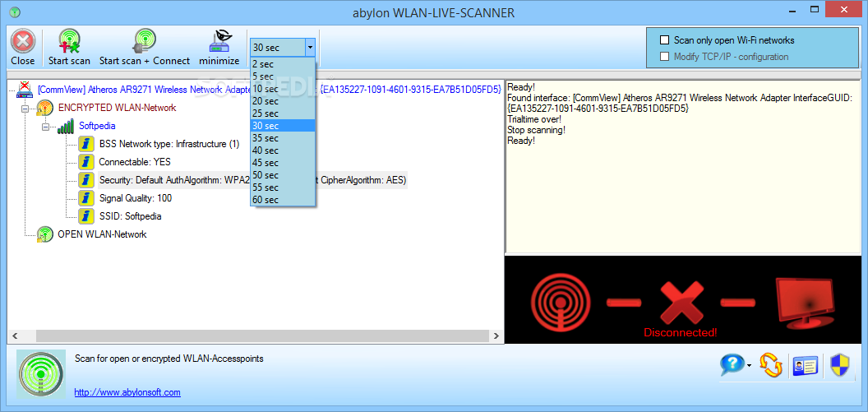Click the ENCRYPTED WLAN-Network icon

44,108
